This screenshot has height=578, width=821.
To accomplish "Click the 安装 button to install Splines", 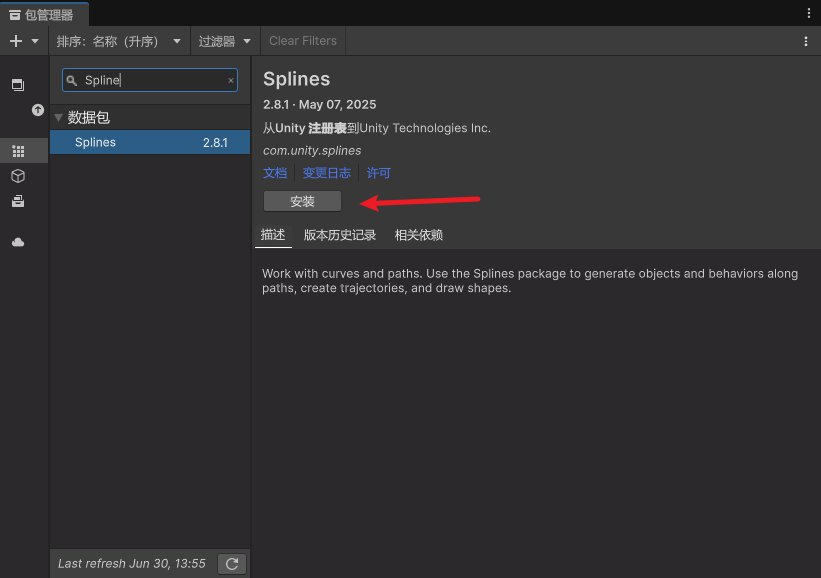I will [x=302, y=201].
